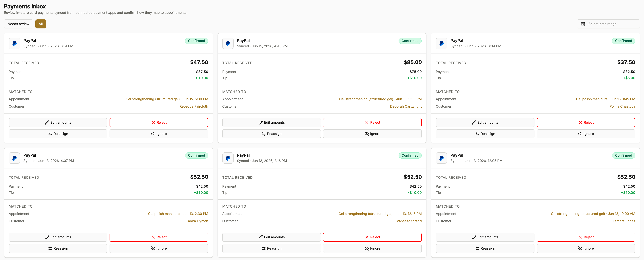The width and height of the screenshot is (644, 260).
Task: Reject Polina Chastova's payment
Action: tap(586, 123)
